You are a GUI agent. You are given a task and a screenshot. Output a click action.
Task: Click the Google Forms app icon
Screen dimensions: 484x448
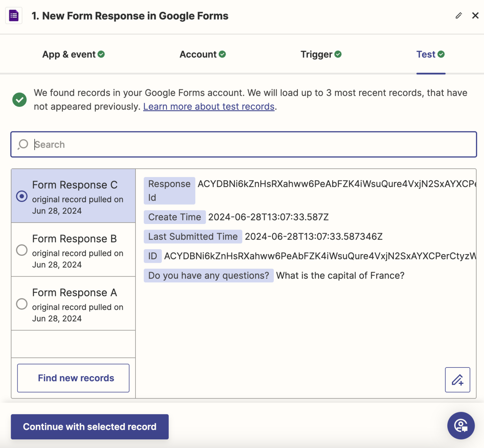14,16
